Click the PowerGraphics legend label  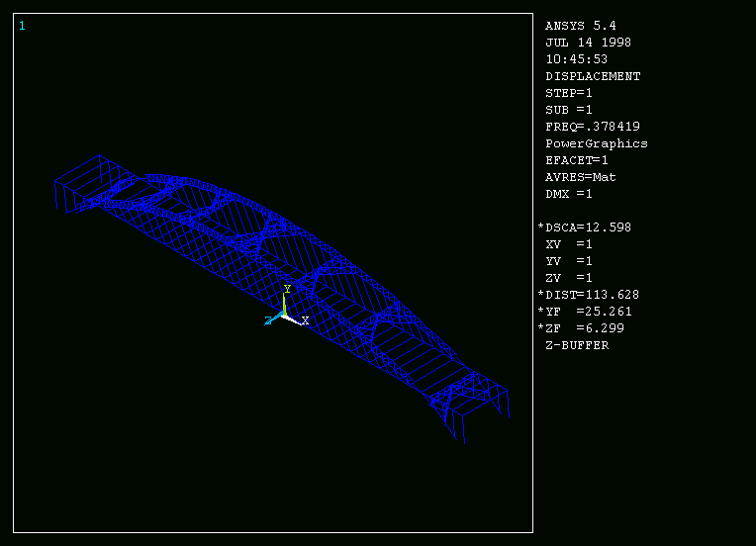(597, 143)
